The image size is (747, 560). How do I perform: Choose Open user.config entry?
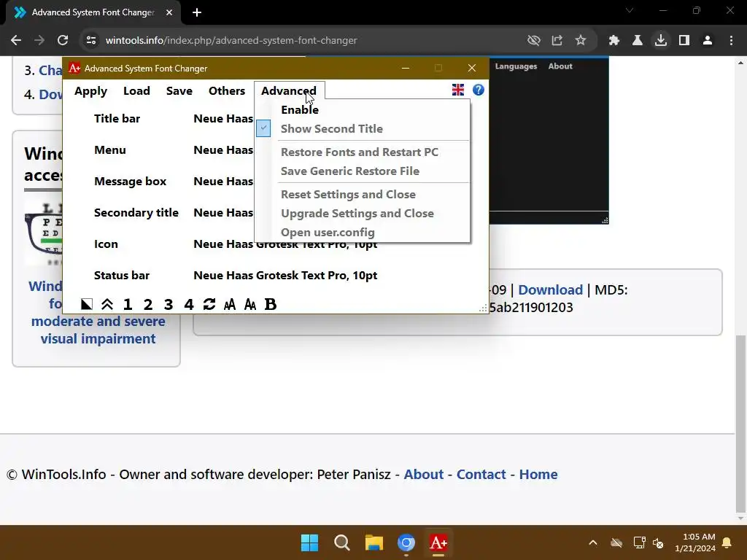click(328, 233)
